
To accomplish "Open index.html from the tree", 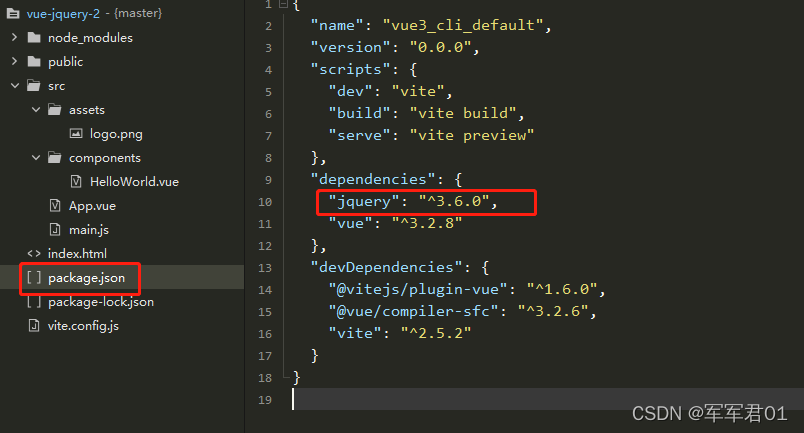I will tap(77, 253).
